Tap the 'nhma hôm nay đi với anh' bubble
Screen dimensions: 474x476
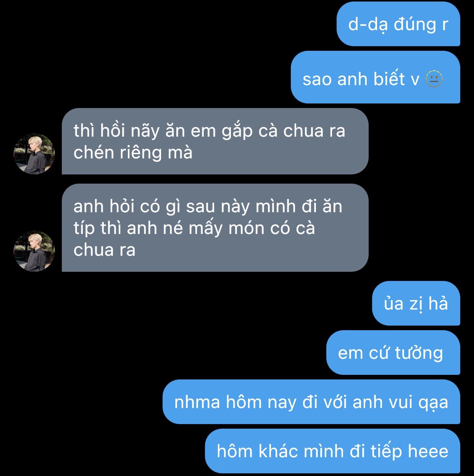pos(311,402)
